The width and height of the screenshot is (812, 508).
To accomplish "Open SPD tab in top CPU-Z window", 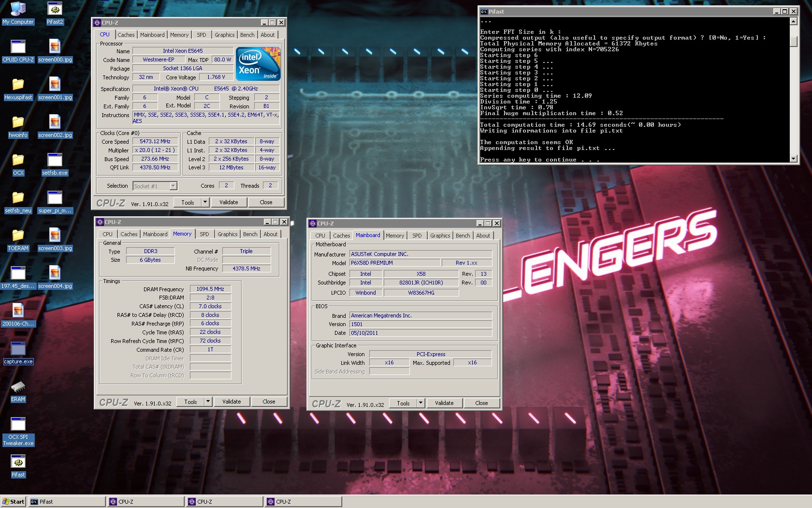I will 202,35.
